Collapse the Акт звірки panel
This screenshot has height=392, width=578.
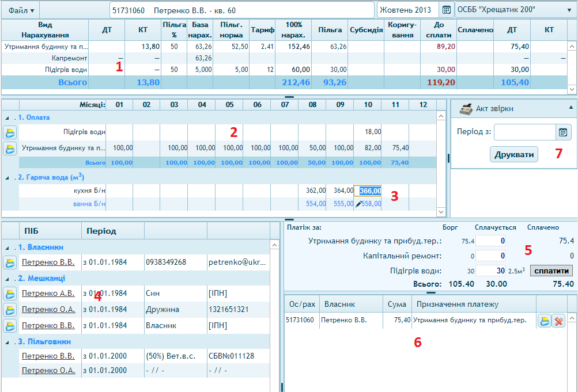pos(571,108)
